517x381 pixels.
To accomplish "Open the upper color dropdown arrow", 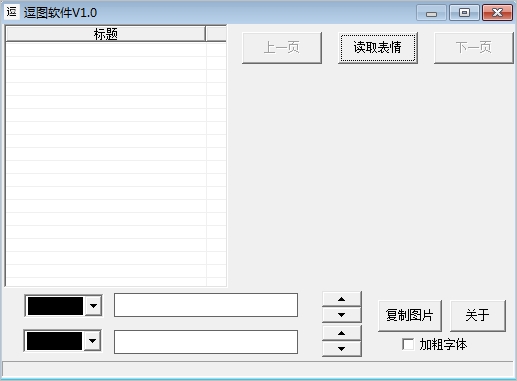I will (93, 306).
